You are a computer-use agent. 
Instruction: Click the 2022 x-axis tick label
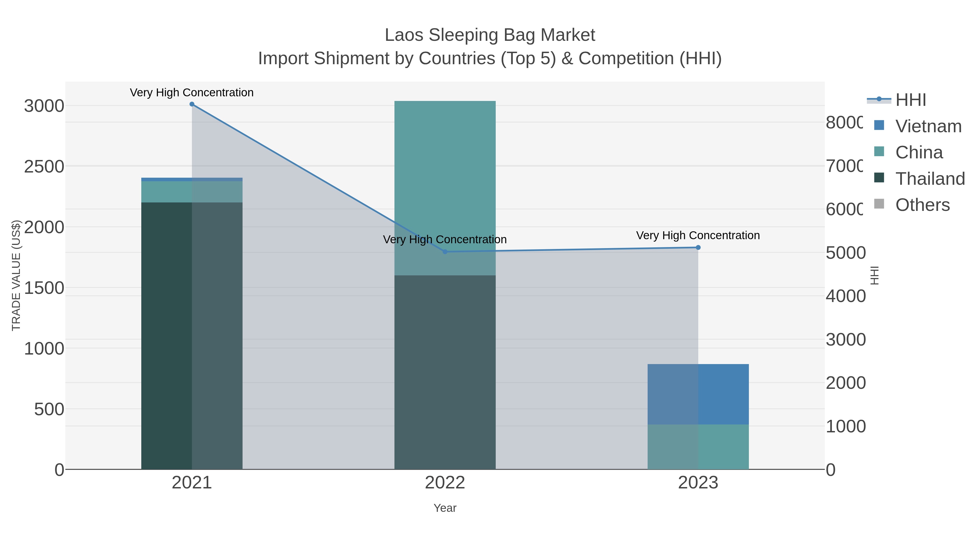[445, 483]
